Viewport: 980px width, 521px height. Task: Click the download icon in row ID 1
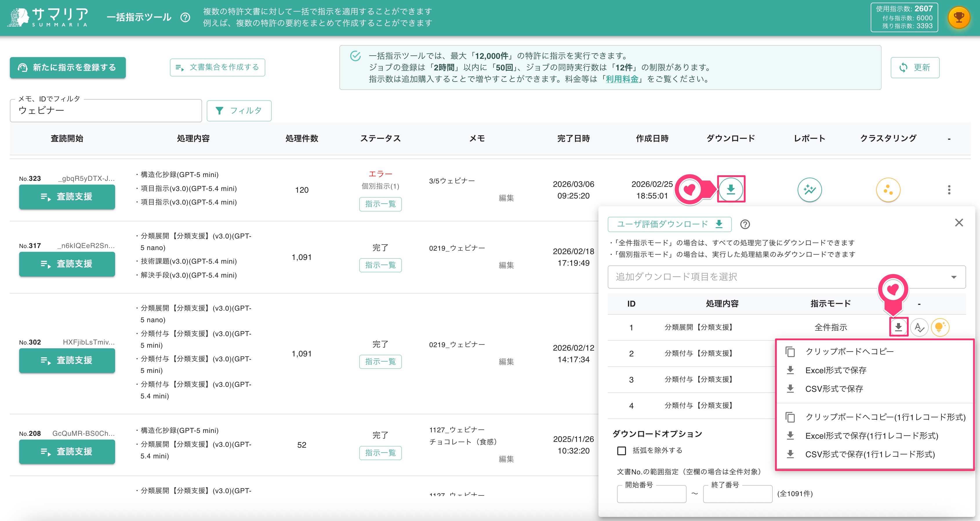(x=899, y=327)
